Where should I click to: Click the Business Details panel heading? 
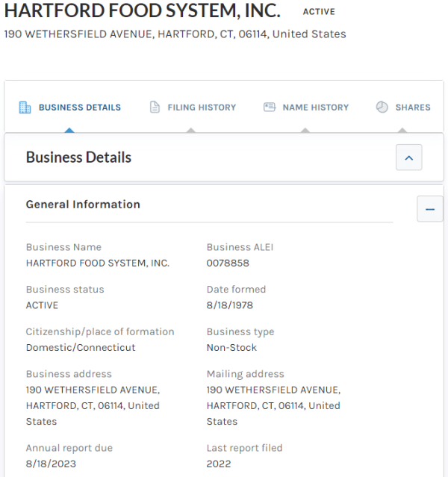pyautogui.click(x=78, y=158)
